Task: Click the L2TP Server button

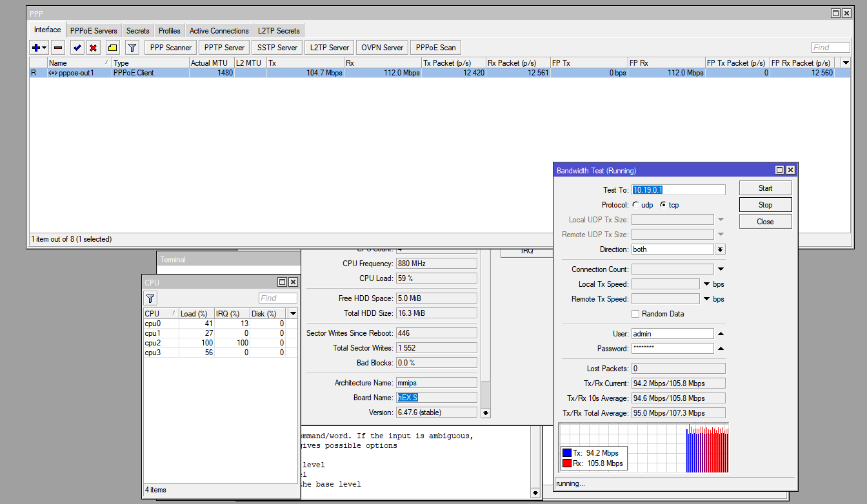Action: click(x=330, y=48)
